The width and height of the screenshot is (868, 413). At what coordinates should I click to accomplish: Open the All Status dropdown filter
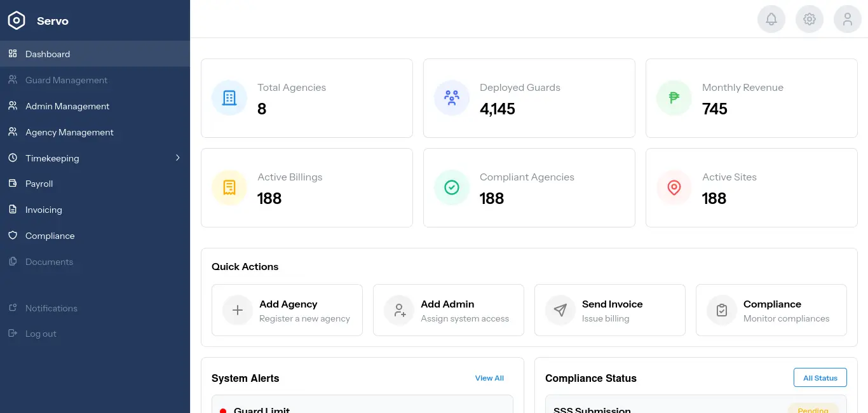coord(820,377)
